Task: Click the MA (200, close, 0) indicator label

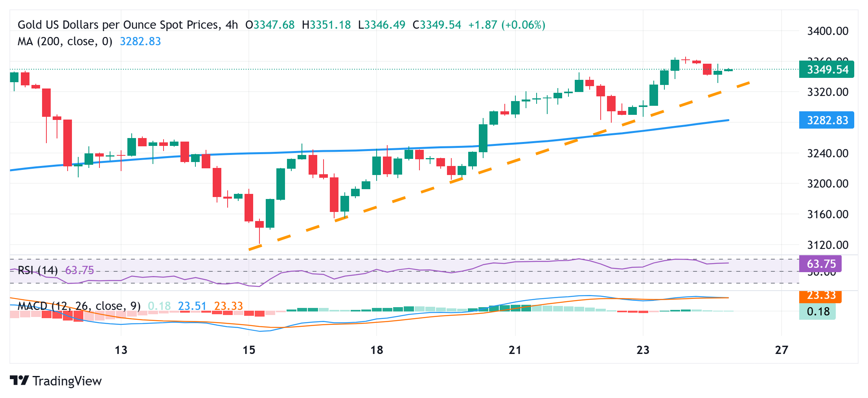Action: [x=65, y=41]
